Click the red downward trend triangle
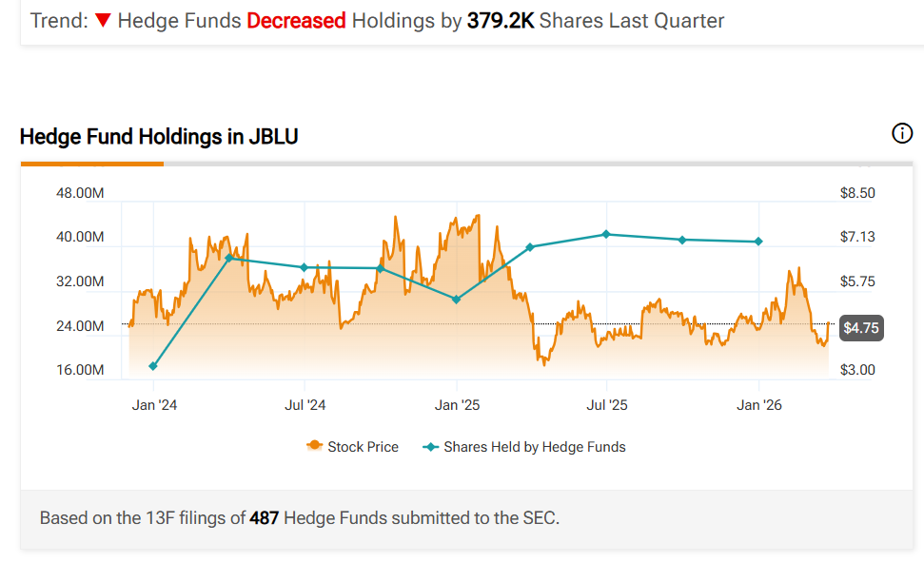Viewport: 924px width, 562px height. click(103, 20)
